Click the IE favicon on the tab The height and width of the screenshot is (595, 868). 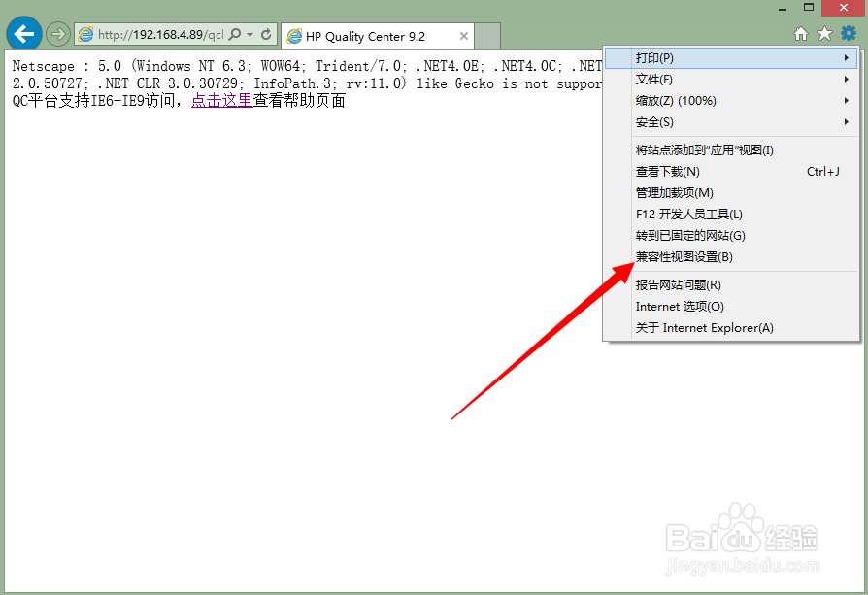point(294,37)
